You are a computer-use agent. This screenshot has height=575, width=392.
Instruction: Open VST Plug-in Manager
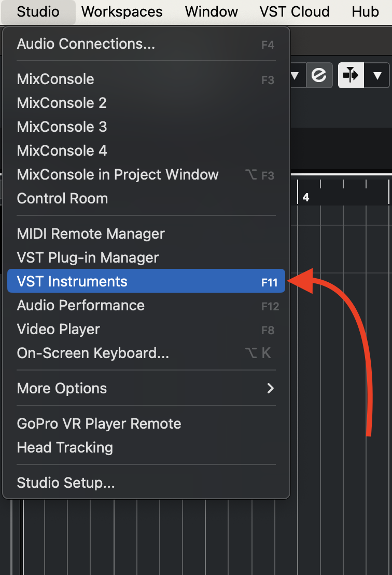(88, 257)
